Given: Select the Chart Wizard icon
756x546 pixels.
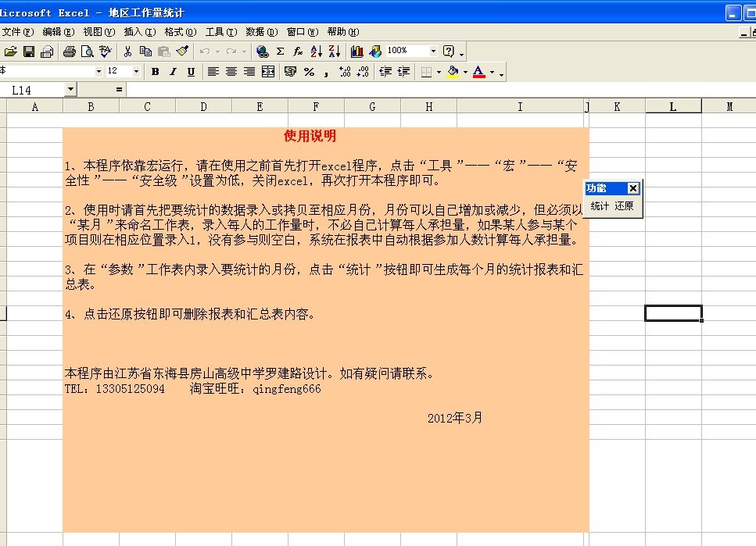Looking at the screenshot, I should pyautogui.click(x=357, y=51).
